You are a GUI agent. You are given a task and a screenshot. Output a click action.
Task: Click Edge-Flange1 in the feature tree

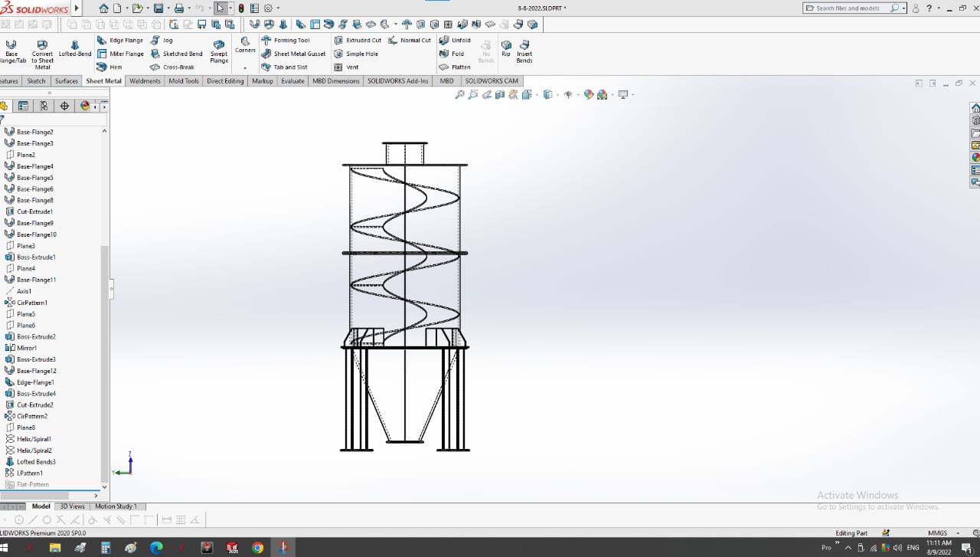[30, 382]
